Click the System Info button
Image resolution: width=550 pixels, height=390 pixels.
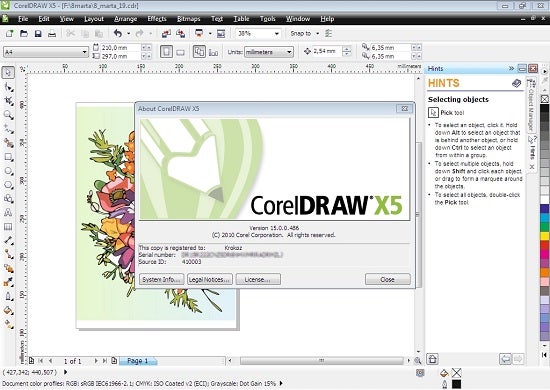pos(162,279)
